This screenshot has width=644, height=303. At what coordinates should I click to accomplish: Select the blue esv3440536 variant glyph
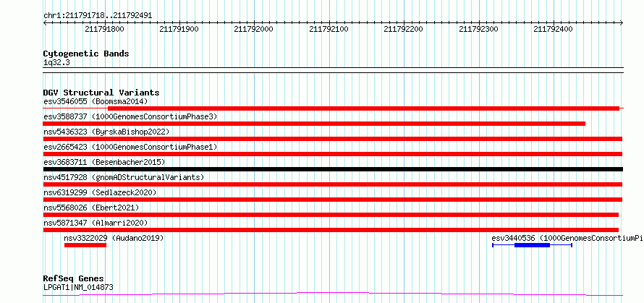[x=533, y=245]
